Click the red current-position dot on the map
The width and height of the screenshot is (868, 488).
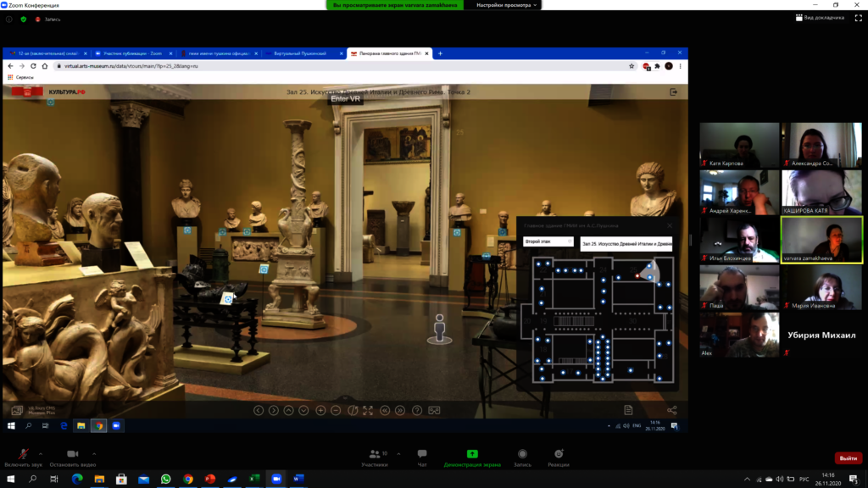tap(637, 276)
